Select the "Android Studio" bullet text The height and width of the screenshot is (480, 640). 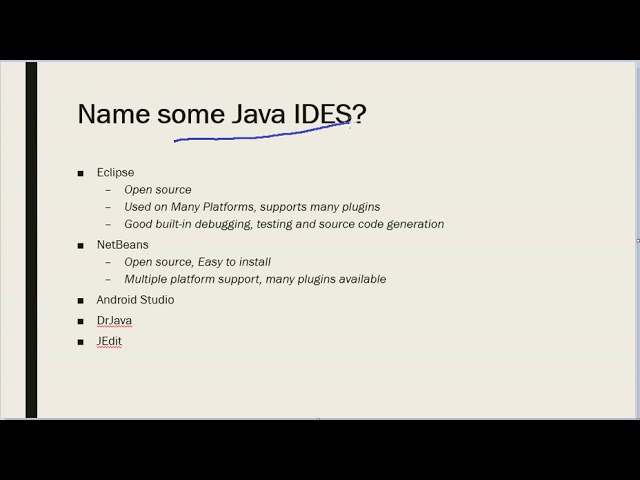(136, 300)
